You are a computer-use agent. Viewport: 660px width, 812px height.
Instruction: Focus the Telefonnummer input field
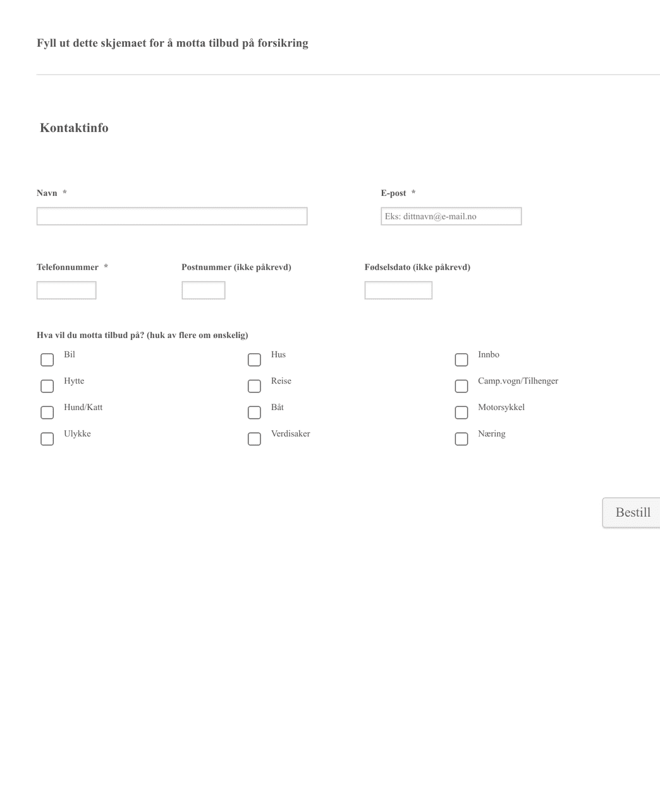tap(66, 290)
